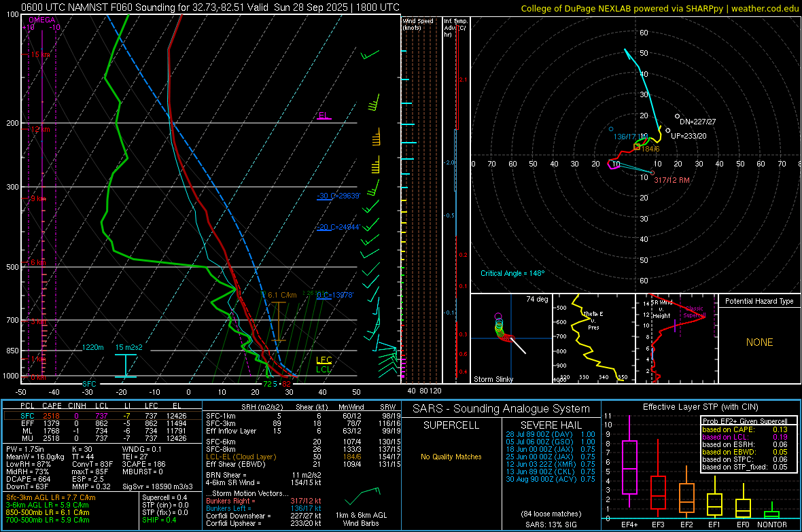Click the OMEGA label on the skew-T

42,20
